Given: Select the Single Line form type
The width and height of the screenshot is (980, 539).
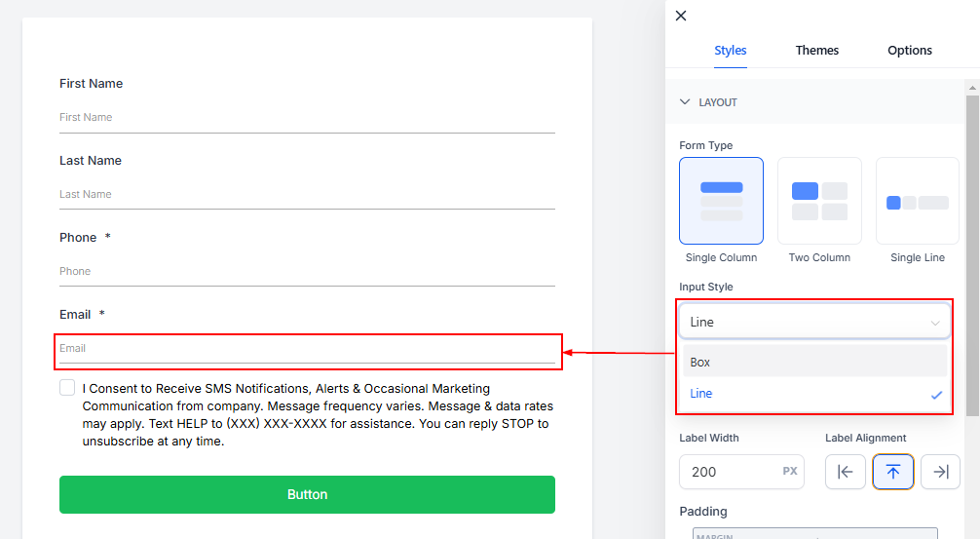Looking at the screenshot, I should point(917,201).
